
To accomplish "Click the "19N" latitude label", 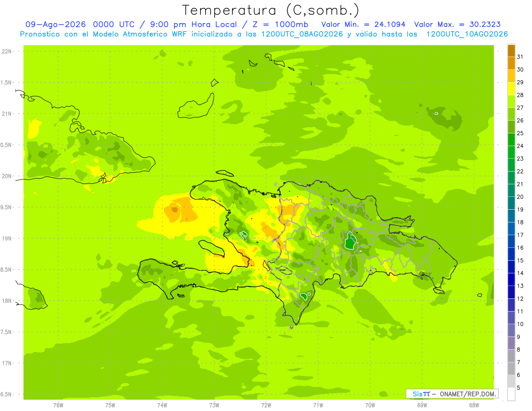I will tap(7, 238).
